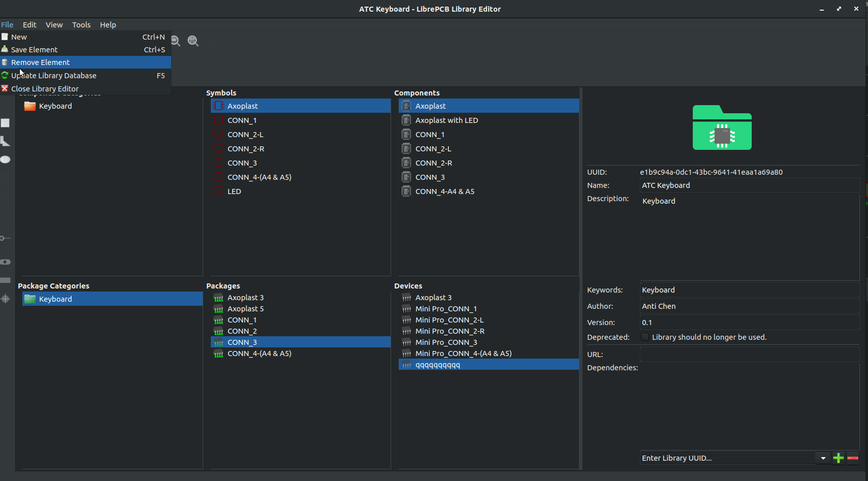Select the ellipse drawing tool
The width and height of the screenshot is (868, 481).
point(5,159)
